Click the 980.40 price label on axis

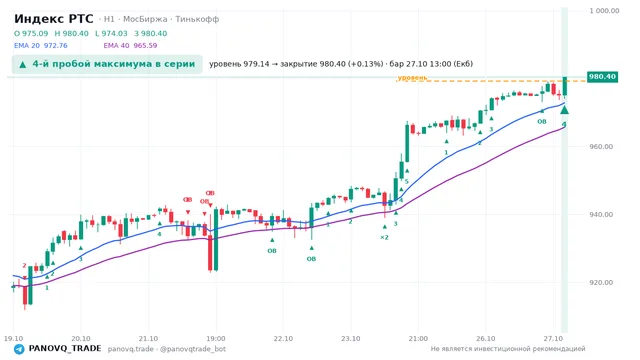(602, 77)
